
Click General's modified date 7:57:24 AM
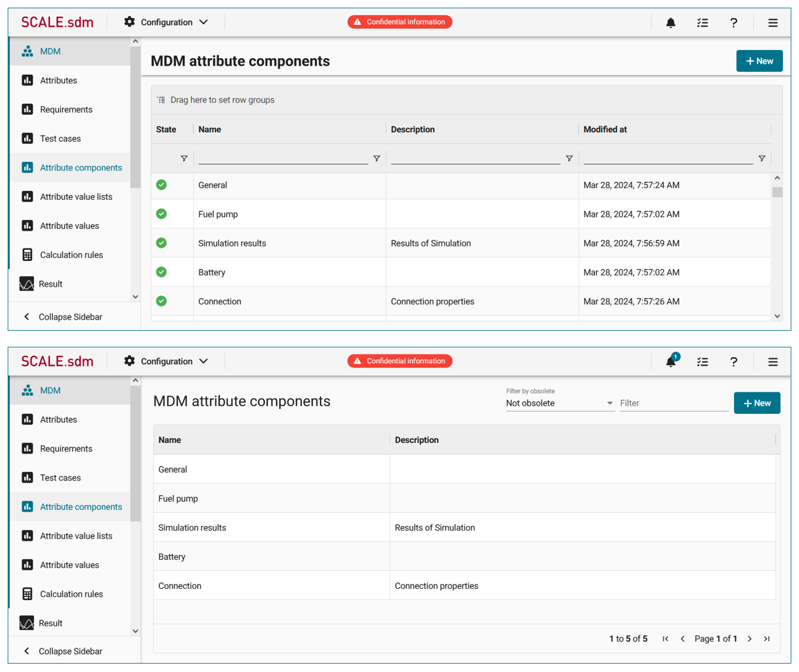click(631, 185)
